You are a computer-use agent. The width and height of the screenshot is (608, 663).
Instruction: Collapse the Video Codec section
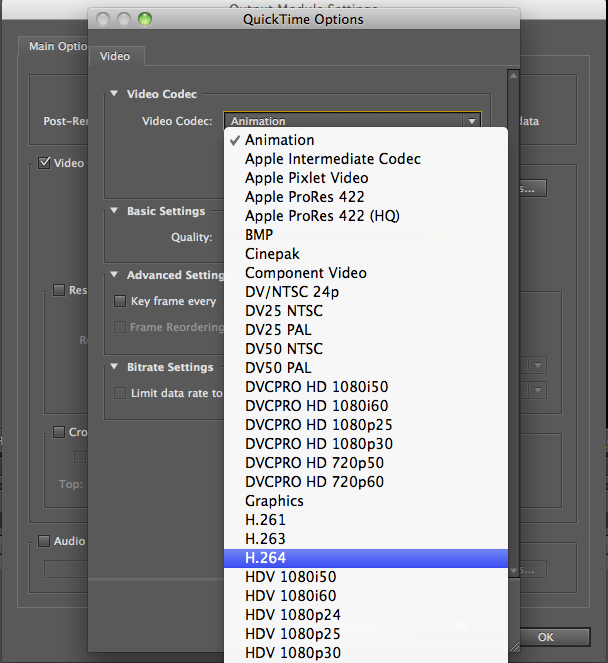[x=114, y=93]
